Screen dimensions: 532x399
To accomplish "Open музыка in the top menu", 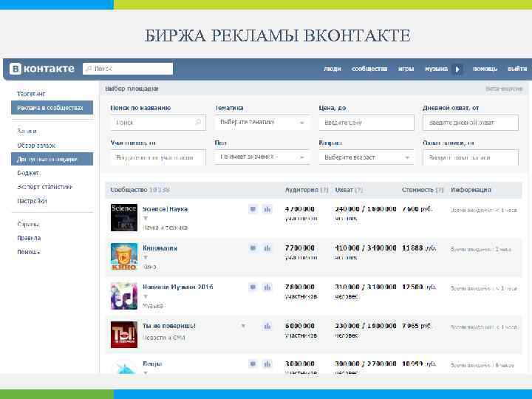I will pyautogui.click(x=437, y=69).
